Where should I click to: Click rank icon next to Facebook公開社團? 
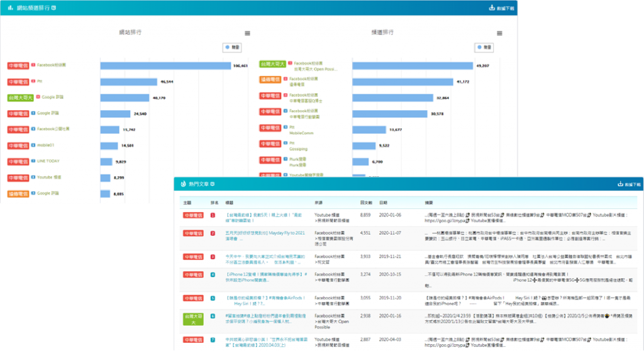point(33,129)
